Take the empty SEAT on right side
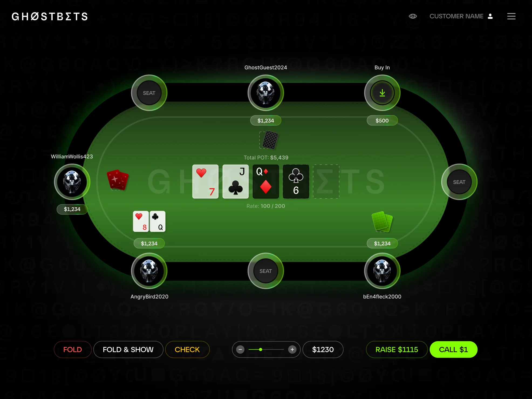532x399 pixels. pos(459,182)
